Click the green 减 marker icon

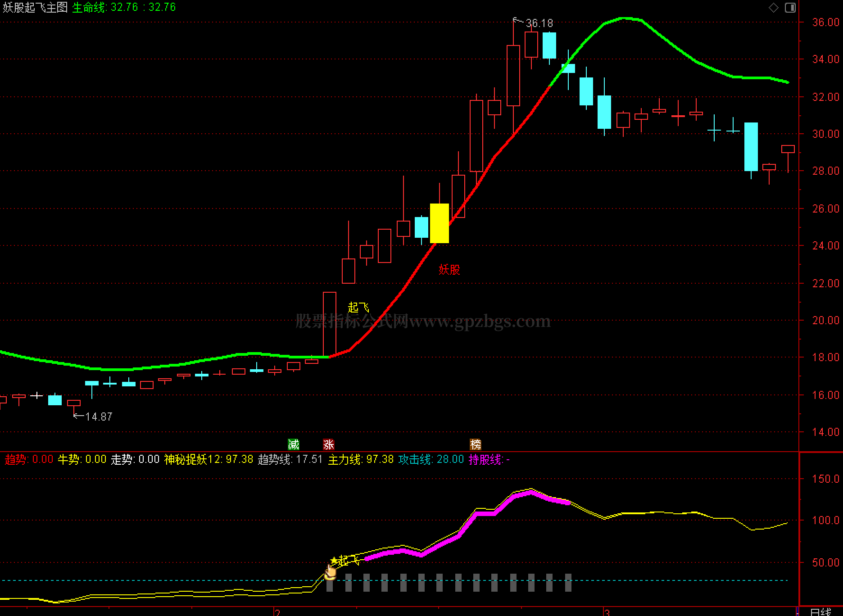click(294, 445)
